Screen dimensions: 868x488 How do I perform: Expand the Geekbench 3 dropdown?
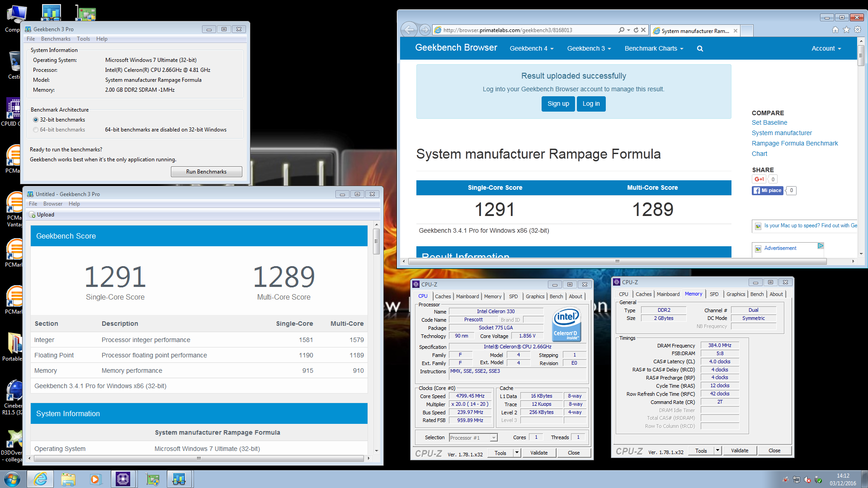(x=589, y=48)
